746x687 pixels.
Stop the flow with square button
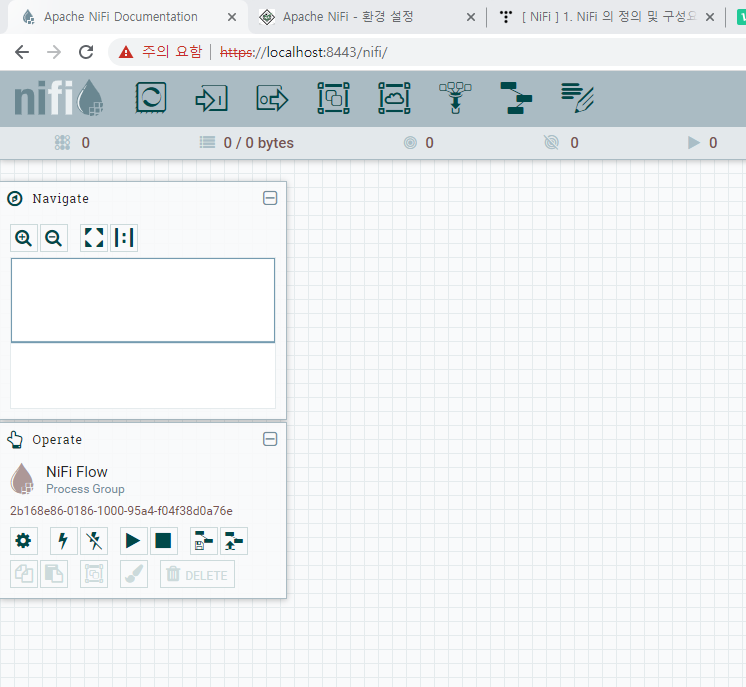[x=164, y=541]
